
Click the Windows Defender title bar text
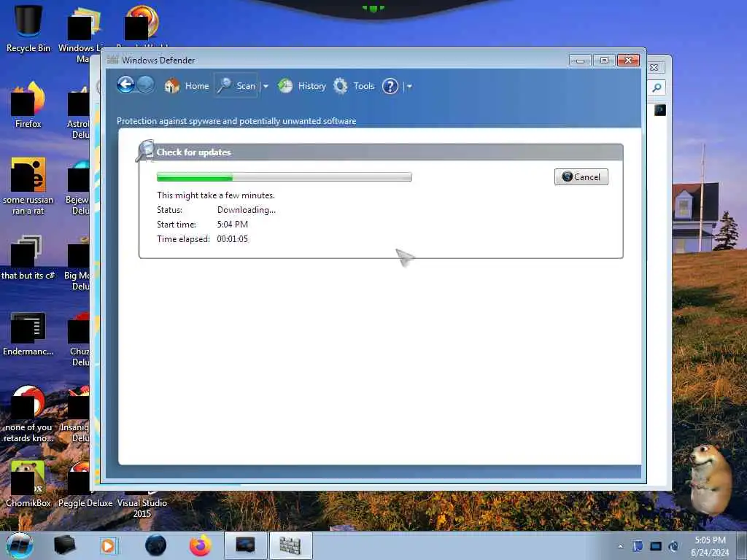(x=158, y=61)
